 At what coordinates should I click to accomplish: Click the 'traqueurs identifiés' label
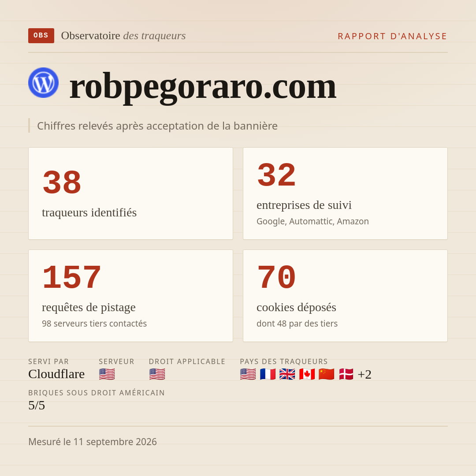(89, 212)
